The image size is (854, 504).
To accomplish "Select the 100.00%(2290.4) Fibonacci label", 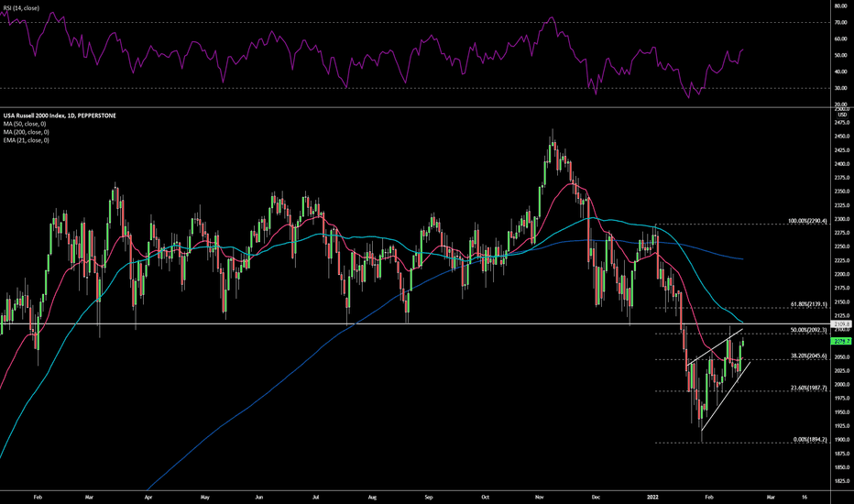I will (x=807, y=221).
